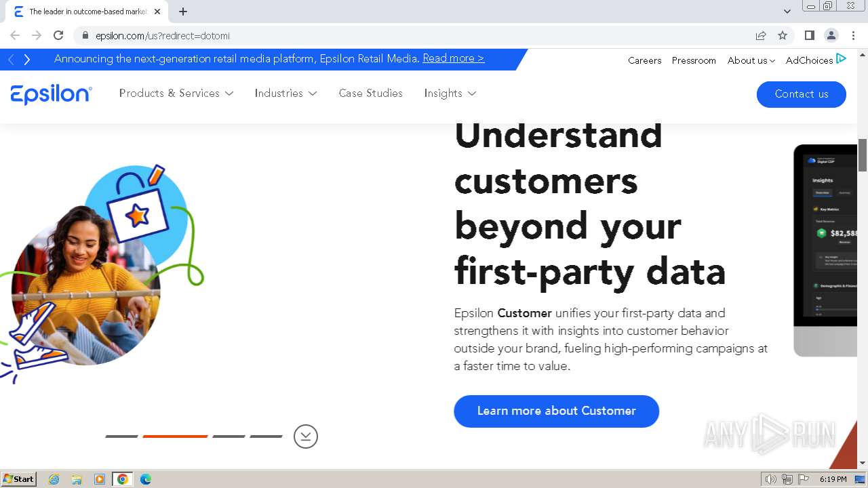The width and height of the screenshot is (868, 488).
Task: Share this page via share icon
Action: (x=761, y=35)
